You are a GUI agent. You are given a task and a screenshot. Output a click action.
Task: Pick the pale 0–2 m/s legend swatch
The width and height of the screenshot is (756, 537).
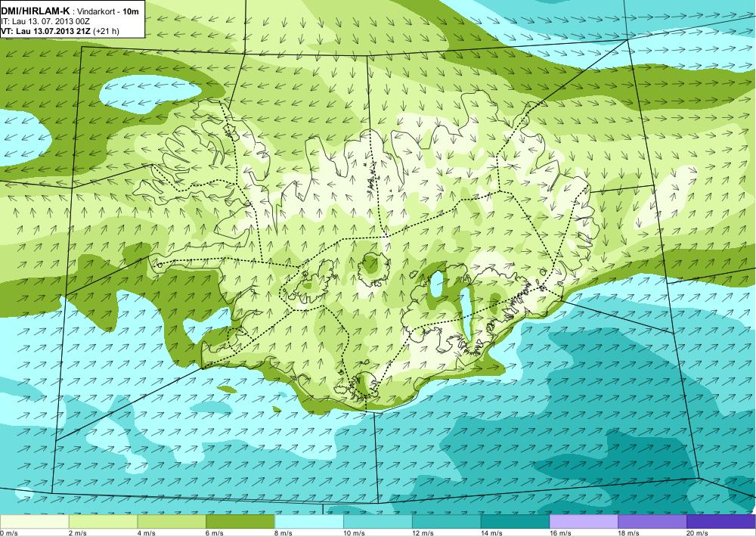[x=34, y=522]
